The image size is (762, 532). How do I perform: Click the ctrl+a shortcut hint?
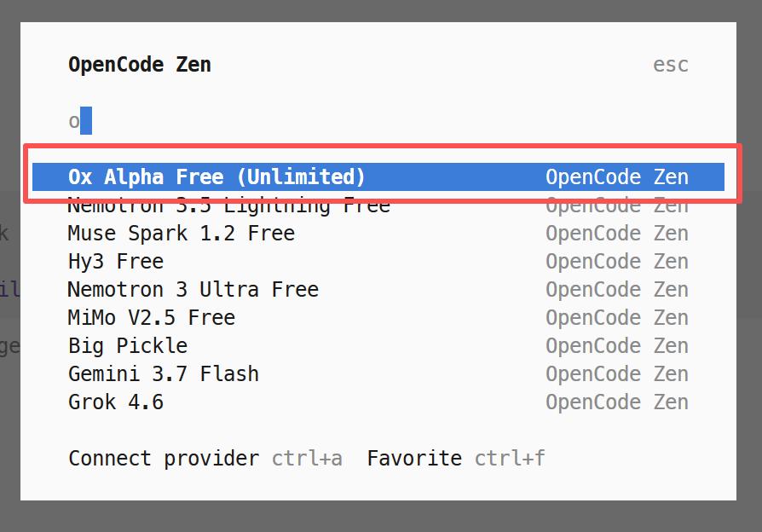coord(307,459)
